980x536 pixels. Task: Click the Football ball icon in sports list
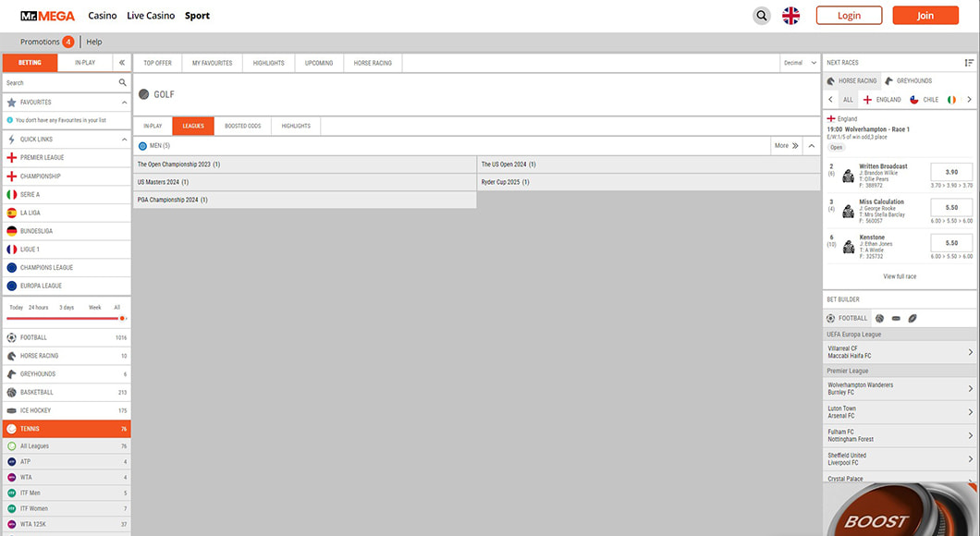tap(11, 337)
